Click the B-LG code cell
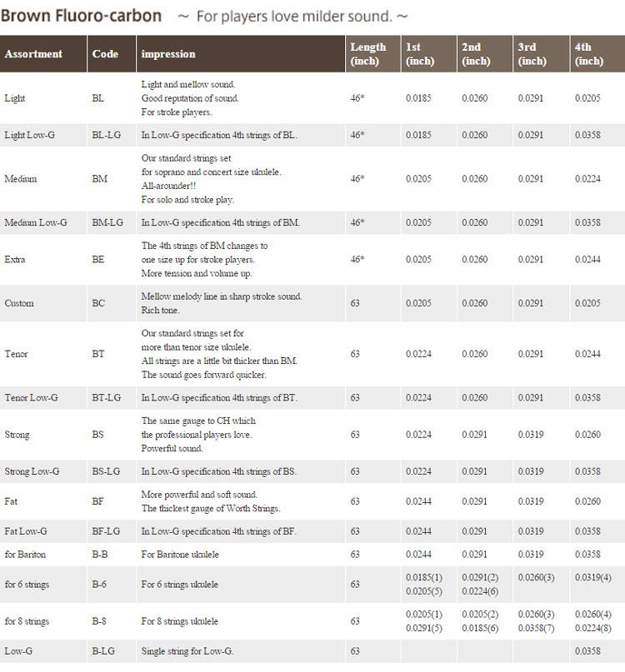 103,651
